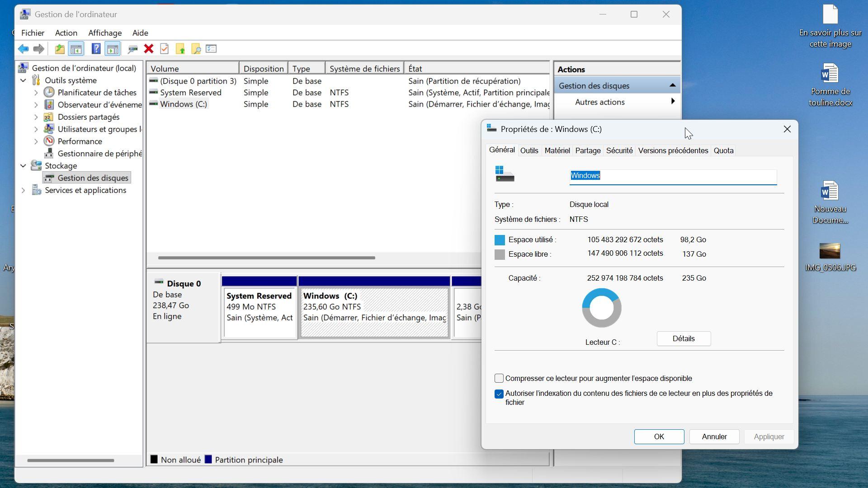Uncheck the file content indexing checkbox

click(x=499, y=394)
